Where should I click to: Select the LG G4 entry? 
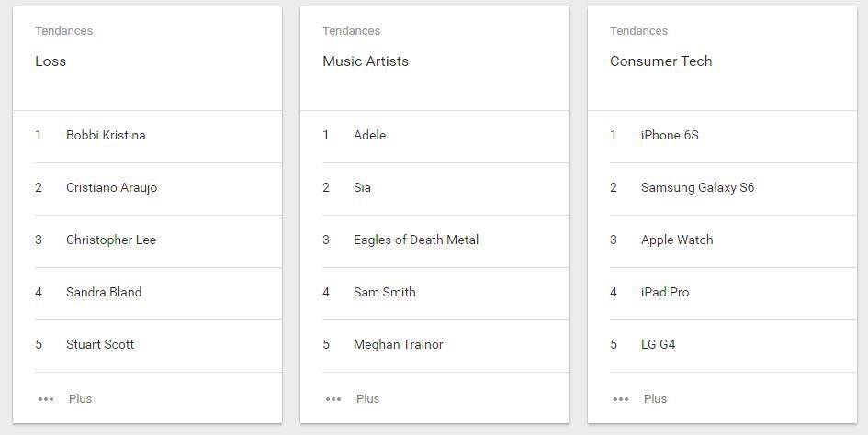coord(658,345)
